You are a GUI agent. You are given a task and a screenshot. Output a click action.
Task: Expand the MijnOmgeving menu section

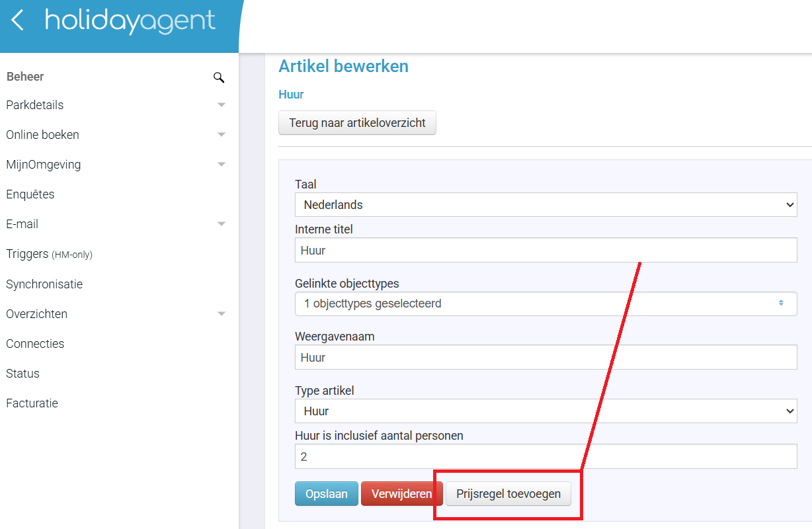click(x=222, y=165)
